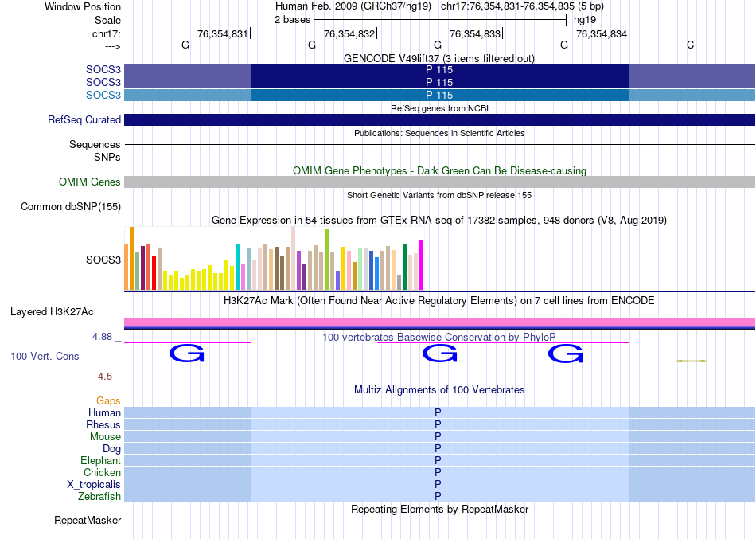Click the dark blue RefSeq Curated gene bar
The width and height of the screenshot is (756, 539).
pos(439,119)
